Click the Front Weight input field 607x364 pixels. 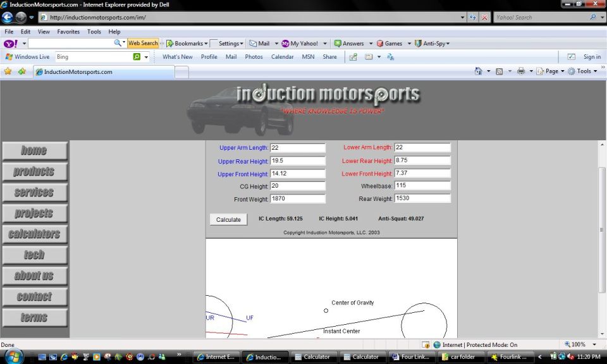(298, 199)
